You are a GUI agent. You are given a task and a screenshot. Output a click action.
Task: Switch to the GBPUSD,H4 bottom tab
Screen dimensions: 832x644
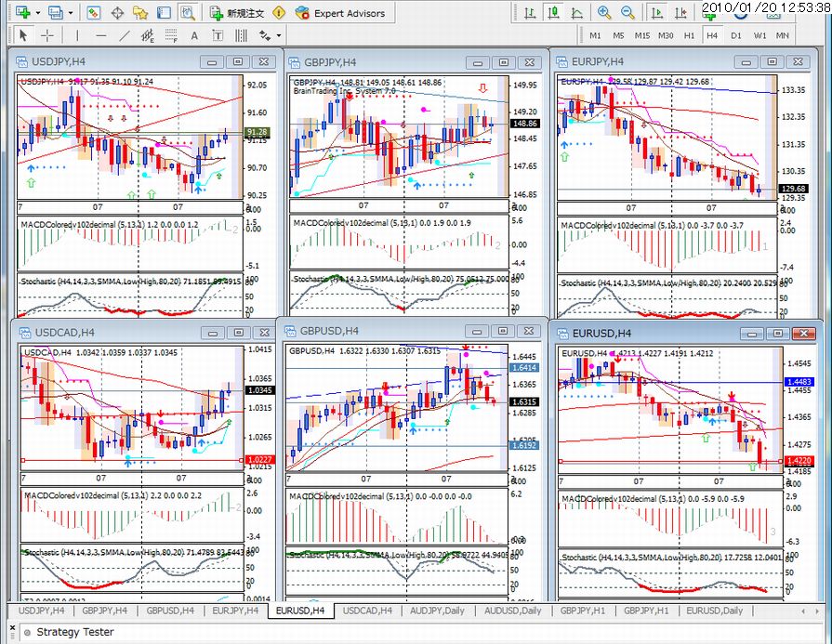(x=170, y=611)
